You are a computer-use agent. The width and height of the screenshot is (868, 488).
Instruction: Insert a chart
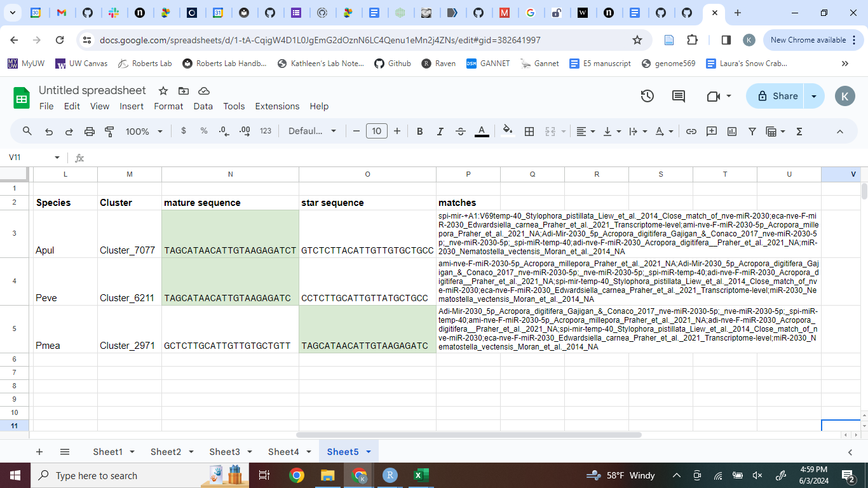(x=732, y=132)
